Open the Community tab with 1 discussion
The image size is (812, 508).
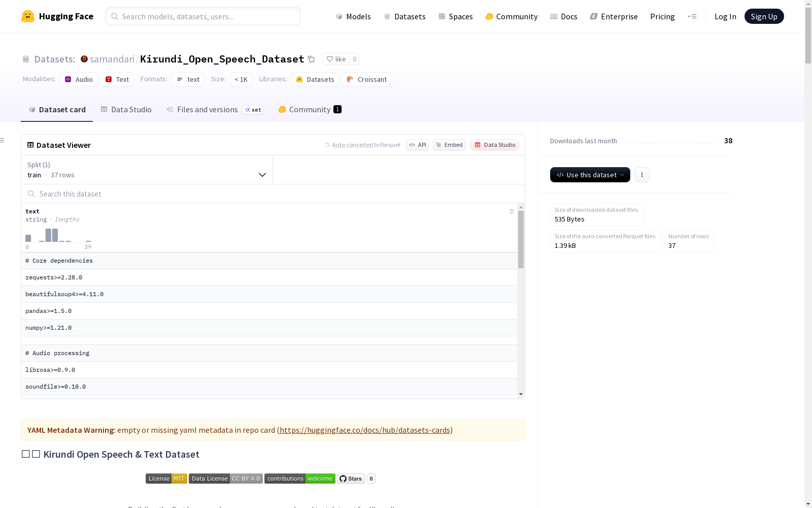pyautogui.click(x=310, y=109)
